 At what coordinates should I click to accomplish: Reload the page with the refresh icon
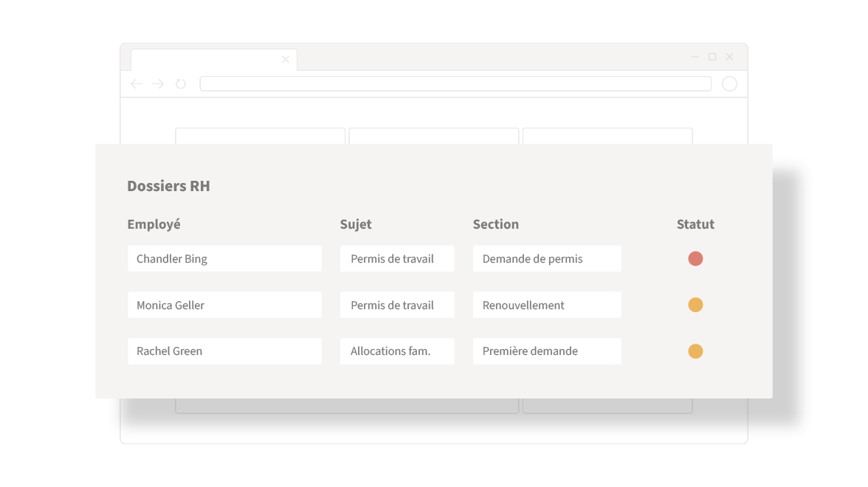click(x=180, y=83)
